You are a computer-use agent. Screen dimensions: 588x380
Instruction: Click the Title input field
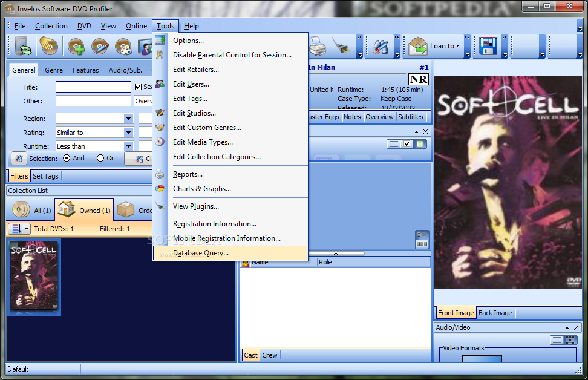pyautogui.click(x=93, y=87)
